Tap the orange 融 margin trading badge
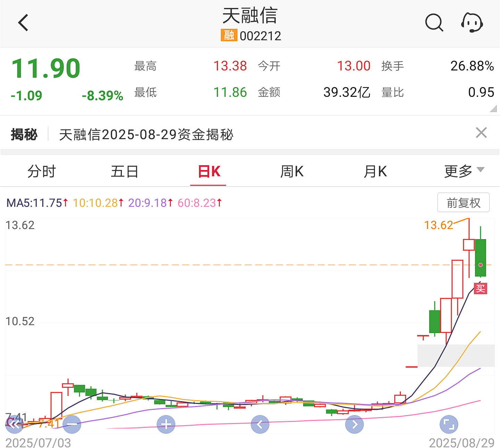 coord(229,35)
